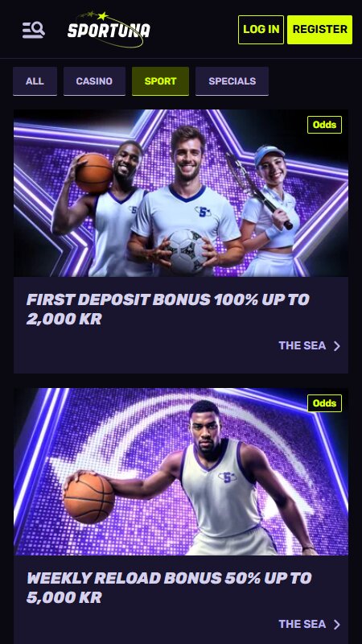362x644 pixels.
Task: Click THE SEA link under first deposit bonus
Action: point(302,346)
